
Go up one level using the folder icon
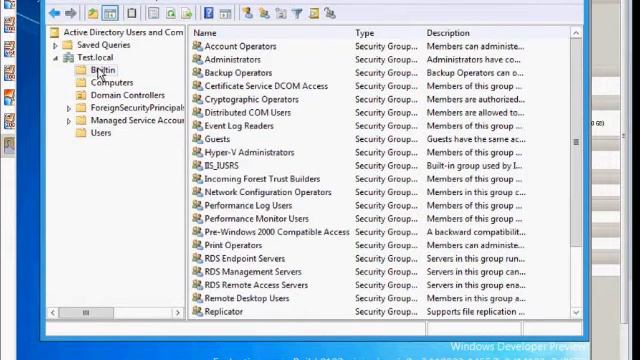[93, 13]
